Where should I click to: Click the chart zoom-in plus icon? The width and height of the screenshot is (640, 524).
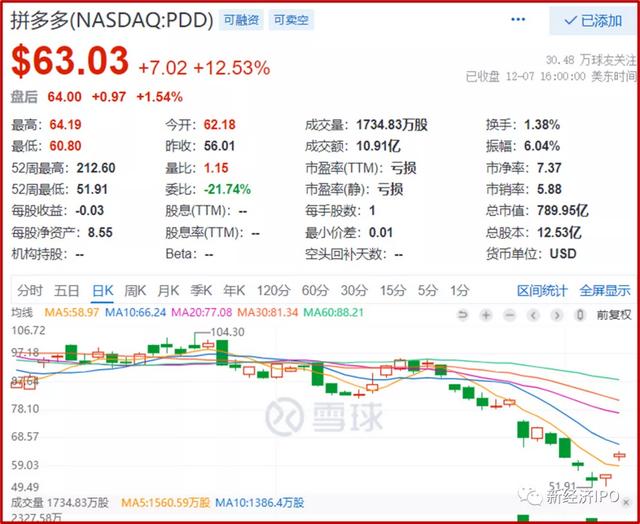(x=486, y=315)
